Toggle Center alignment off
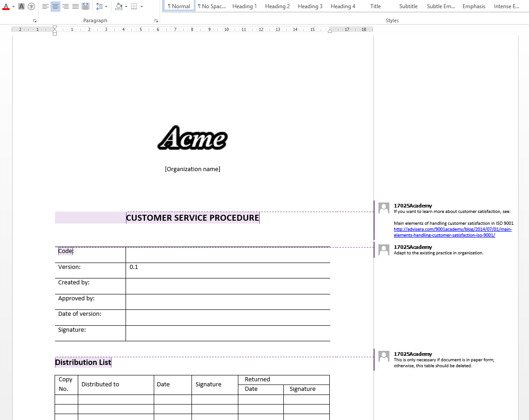 pos(55,6)
